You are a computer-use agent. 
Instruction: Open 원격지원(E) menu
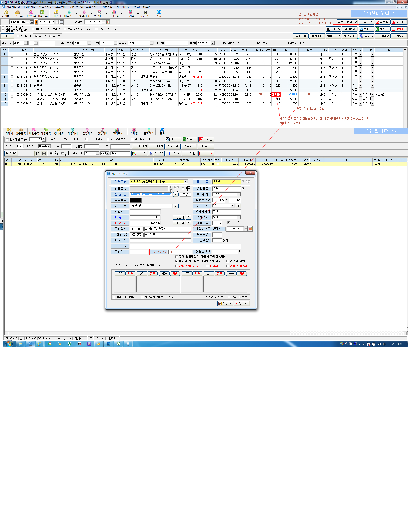tap(123, 7)
